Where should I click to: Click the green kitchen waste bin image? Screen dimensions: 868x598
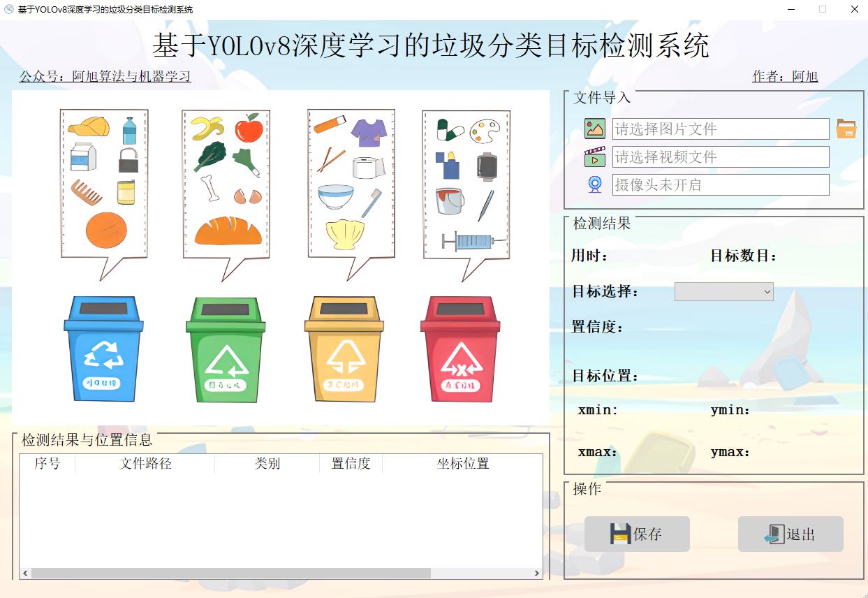[226, 349]
